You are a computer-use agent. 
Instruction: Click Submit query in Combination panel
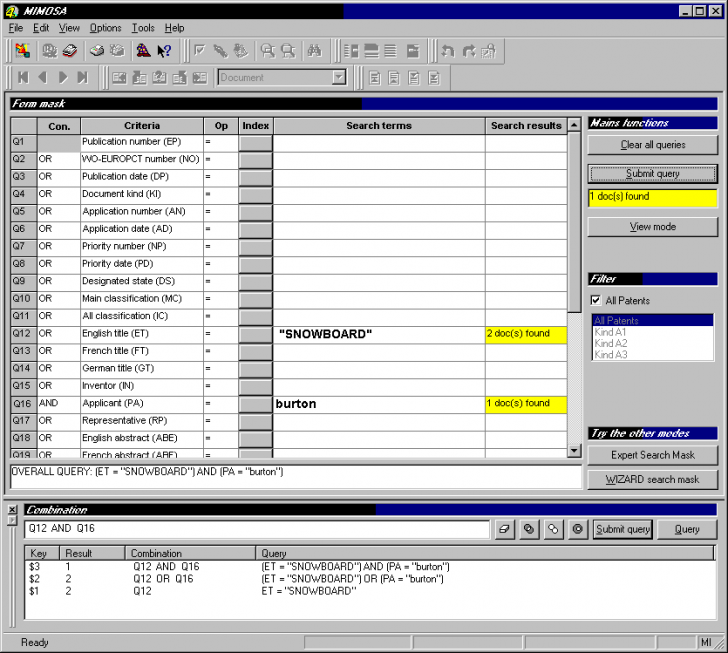tap(623, 529)
